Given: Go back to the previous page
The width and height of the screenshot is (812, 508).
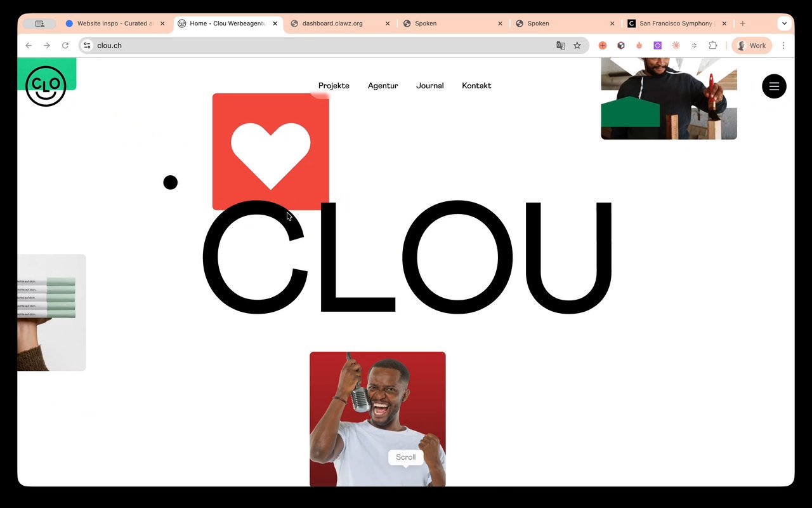Looking at the screenshot, I should pos(29,46).
